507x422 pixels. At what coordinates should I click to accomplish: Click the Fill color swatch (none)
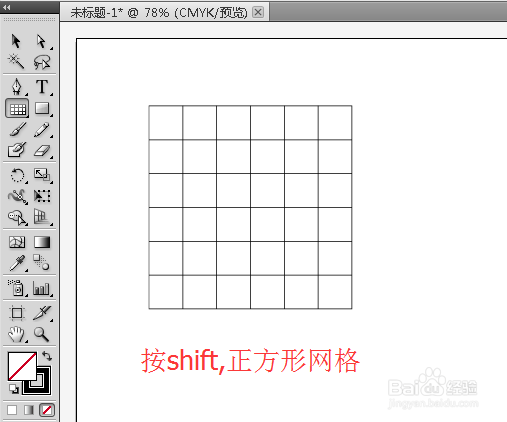22,366
